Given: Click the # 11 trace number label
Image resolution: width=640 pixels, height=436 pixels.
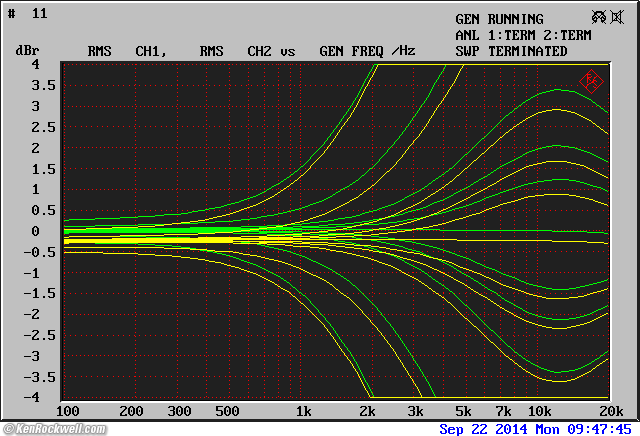Looking at the screenshot, I should (x=27, y=13).
